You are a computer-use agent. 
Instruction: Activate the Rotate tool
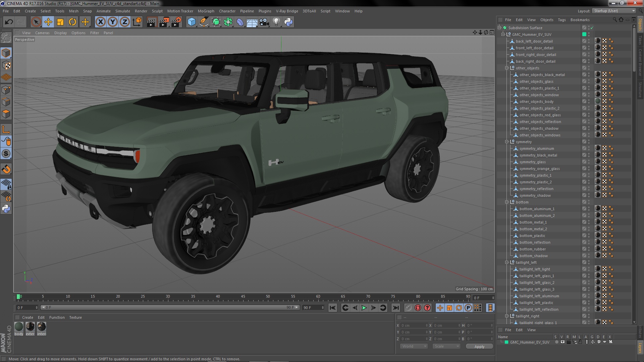pyautogui.click(x=72, y=22)
